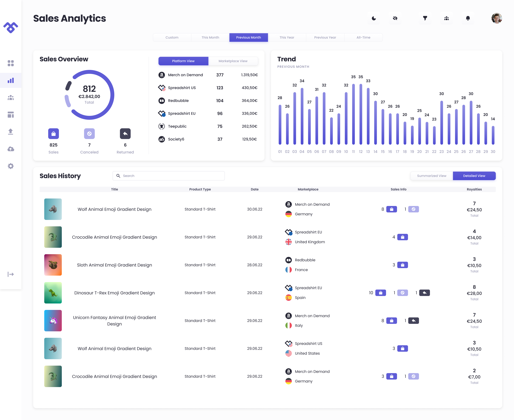
Task: Open the layout template sidebar icon
Action: (x=11, y=115)
